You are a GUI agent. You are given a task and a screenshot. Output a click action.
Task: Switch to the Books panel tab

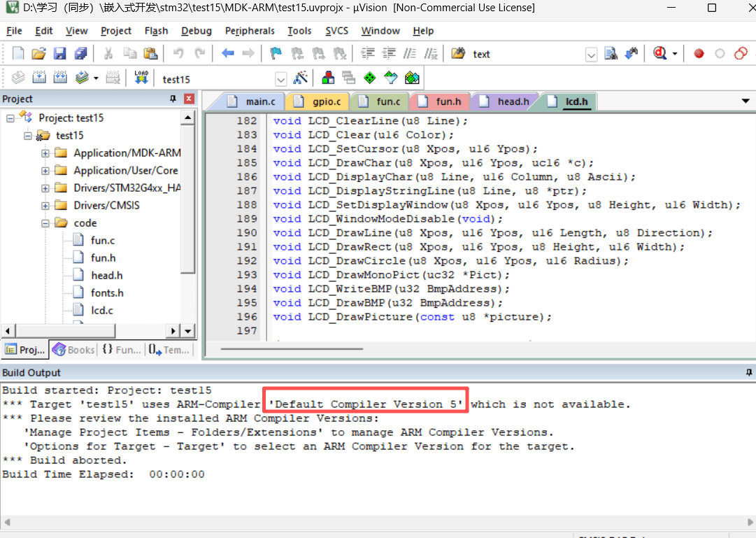74,350
